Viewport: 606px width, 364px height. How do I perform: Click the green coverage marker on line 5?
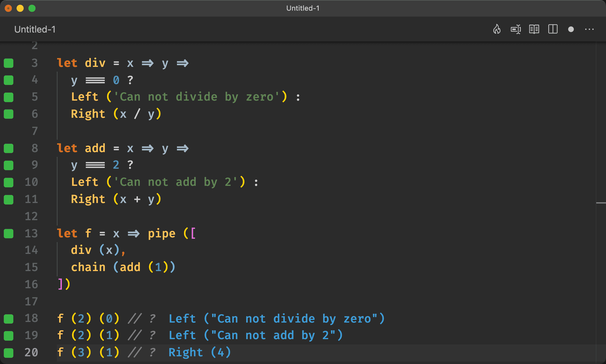click(x=9, y=97)
